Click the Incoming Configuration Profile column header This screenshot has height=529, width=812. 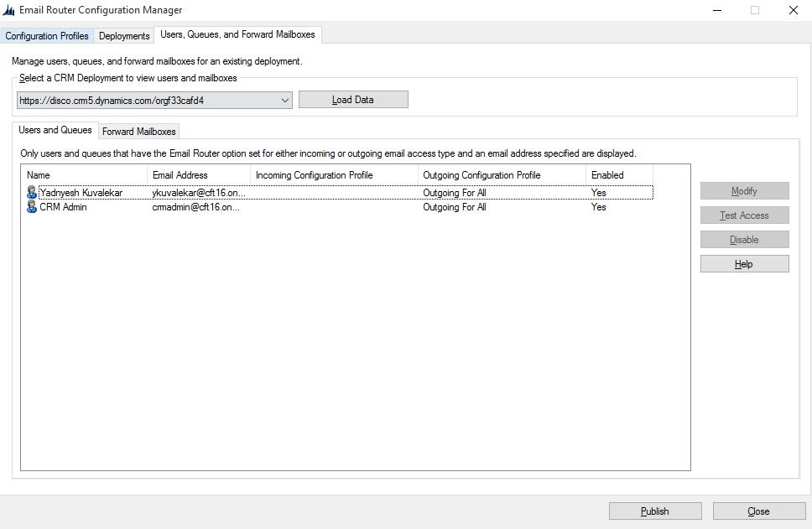click(x=334, y=175)
